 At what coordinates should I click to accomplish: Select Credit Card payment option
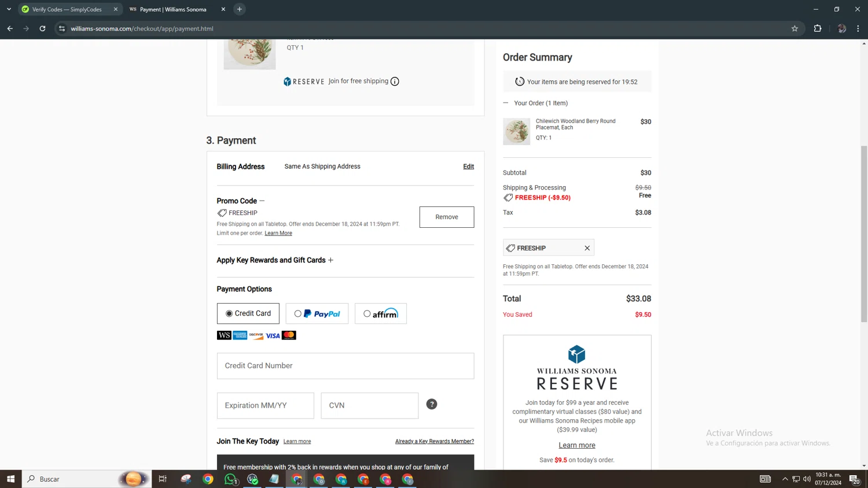(248, 313)
